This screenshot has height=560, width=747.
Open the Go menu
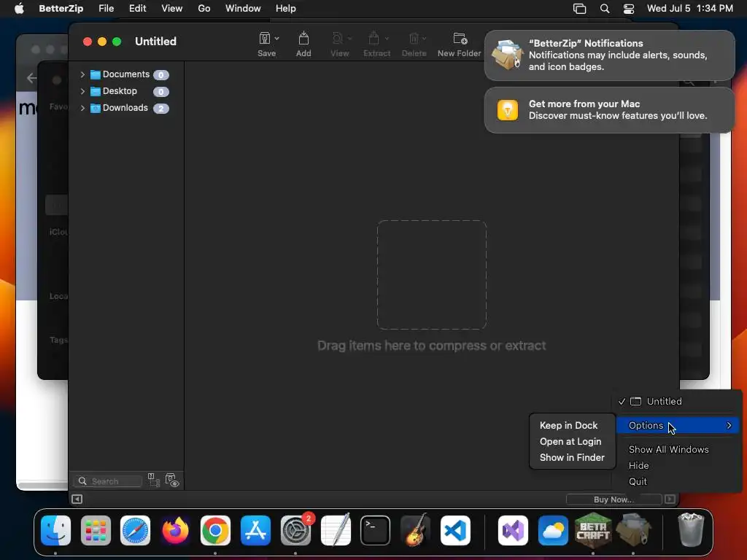[x=204, y=9]
